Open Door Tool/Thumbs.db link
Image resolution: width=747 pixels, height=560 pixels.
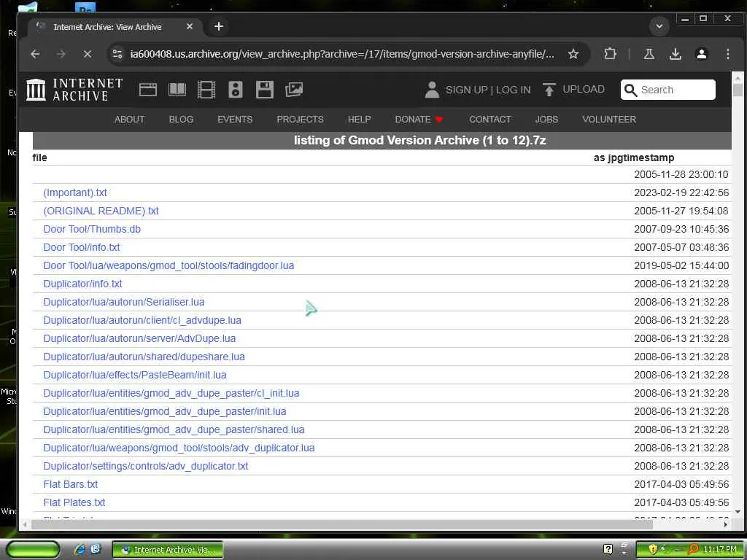coord(92,229)
